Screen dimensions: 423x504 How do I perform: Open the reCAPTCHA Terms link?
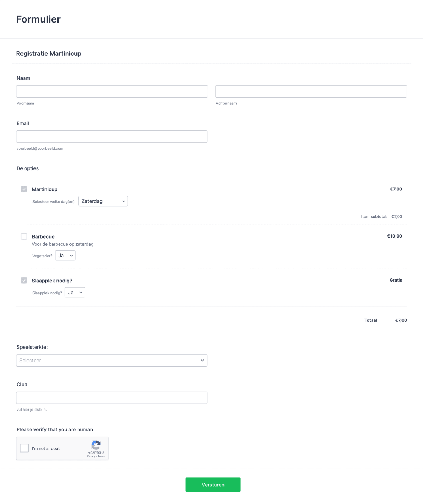pos(101,456)
